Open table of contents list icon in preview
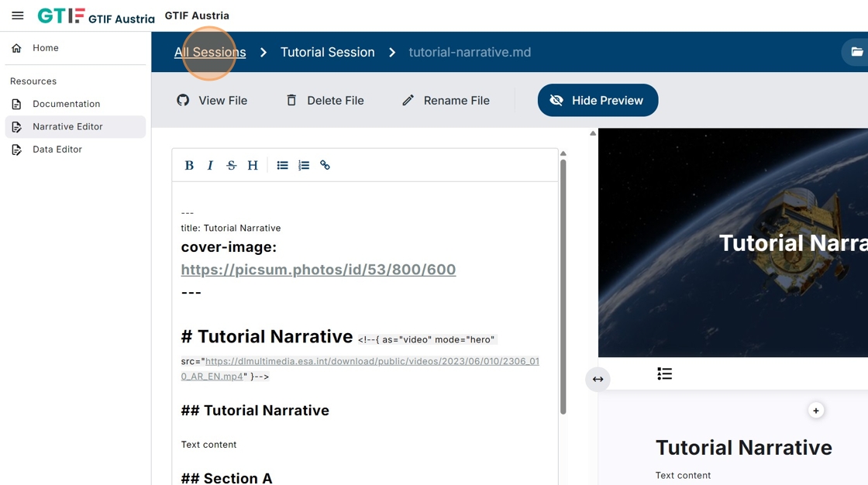This screenshot has height=485, width=868. click(664, 374)
